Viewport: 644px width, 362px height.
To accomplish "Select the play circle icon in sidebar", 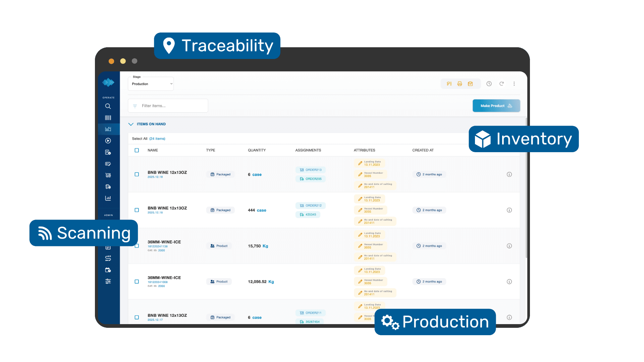I will point(108,140).
